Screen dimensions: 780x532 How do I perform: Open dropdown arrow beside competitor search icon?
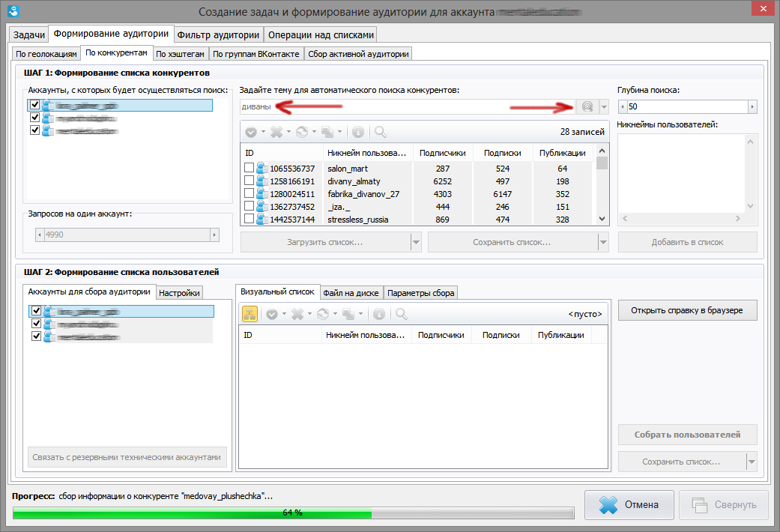click(604, 106)
